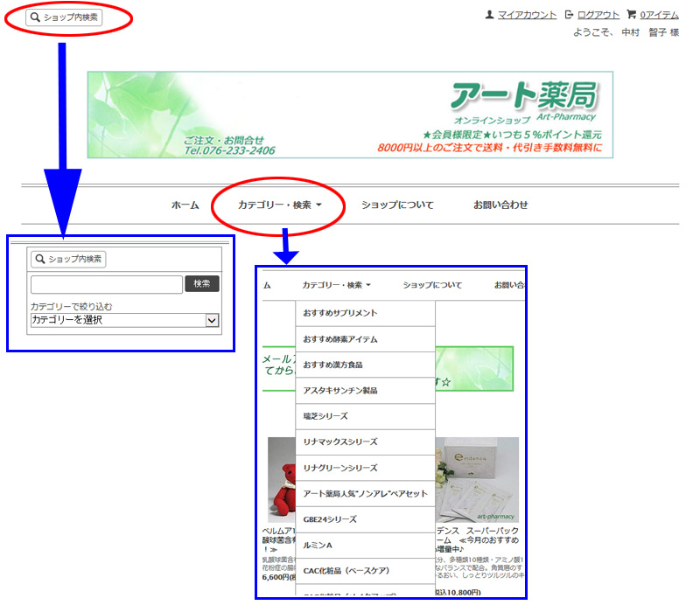Screen dimensions: 700x612
Task: Click the Evidence box product image
Action: click(477, 479)
